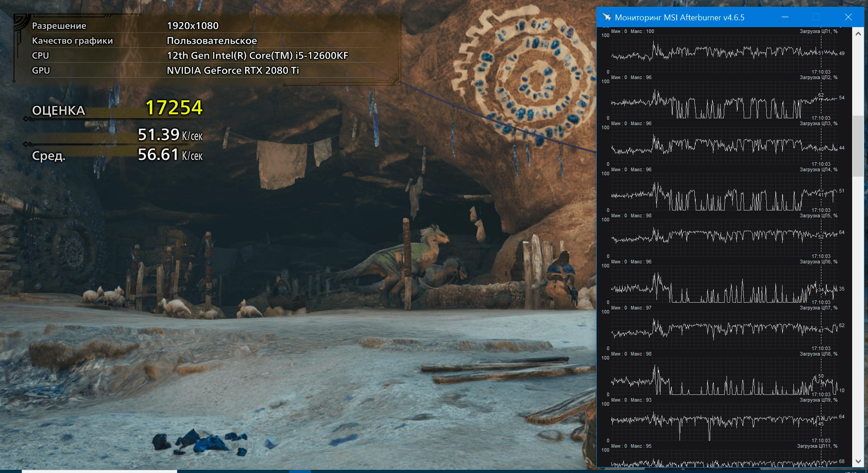Click the MSI Afterburner icon in title bar

click(x=607, y=17)
